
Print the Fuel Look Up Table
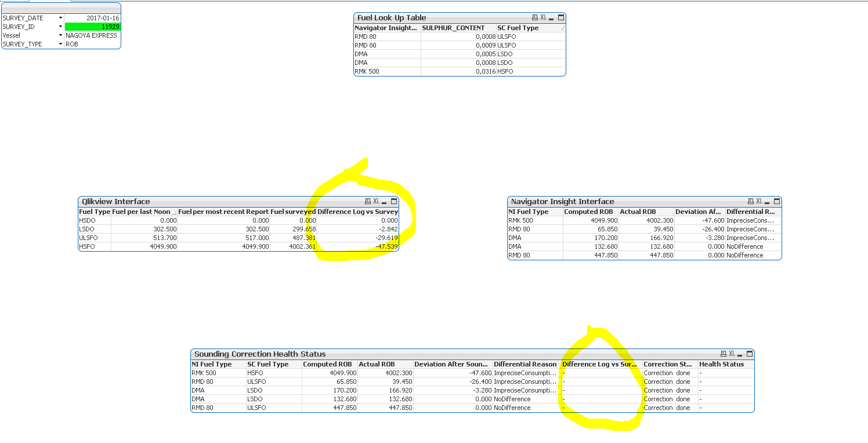[535, 17]
